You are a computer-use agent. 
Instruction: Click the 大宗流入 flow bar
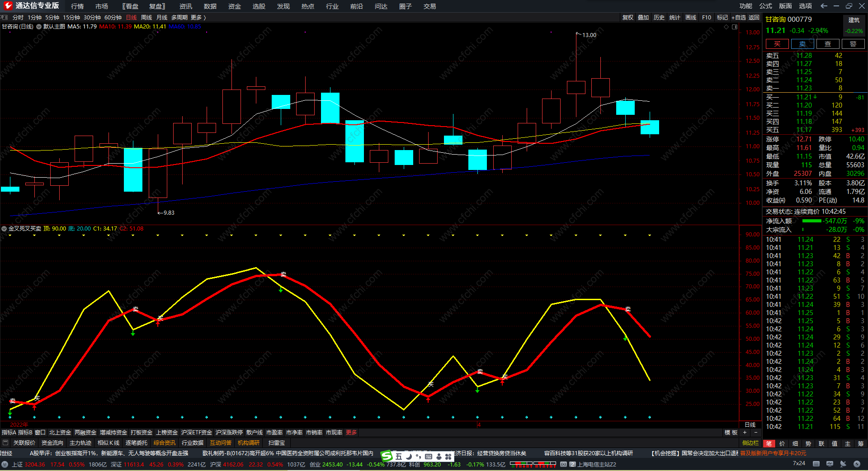tap(803, 230)
